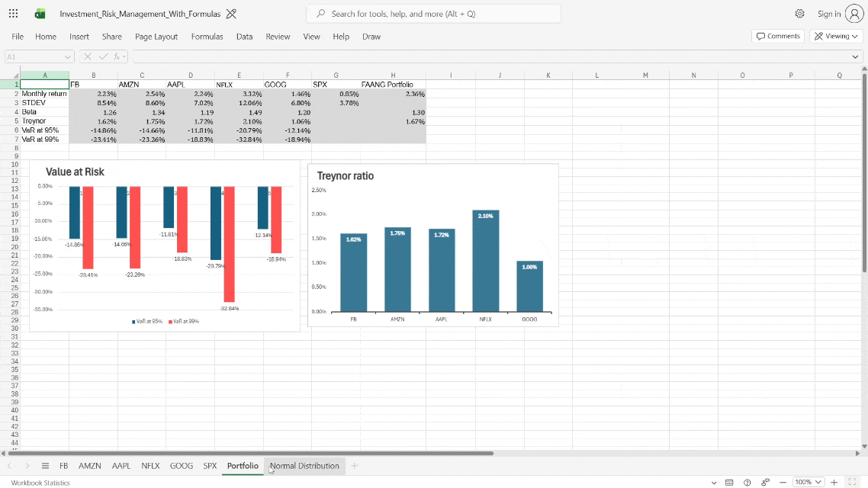The width and height of the screenshot is (868, 488).
Task: Click the confirm checkmark in formula bar
Action: point(103,56)
